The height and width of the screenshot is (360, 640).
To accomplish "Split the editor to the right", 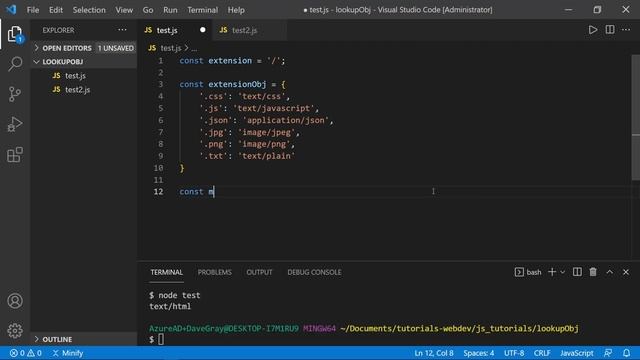I will [610, 30].
